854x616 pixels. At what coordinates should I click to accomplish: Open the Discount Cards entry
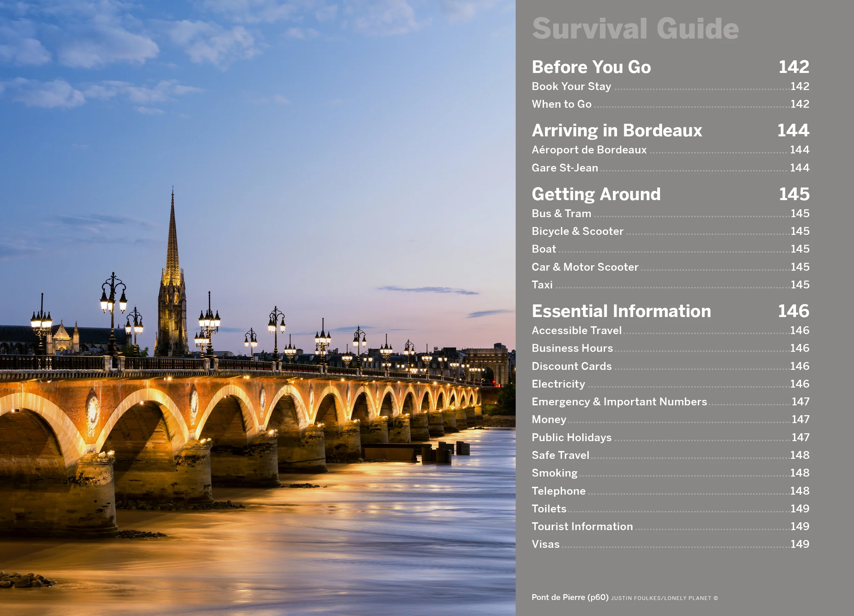[x=571, y=366]
